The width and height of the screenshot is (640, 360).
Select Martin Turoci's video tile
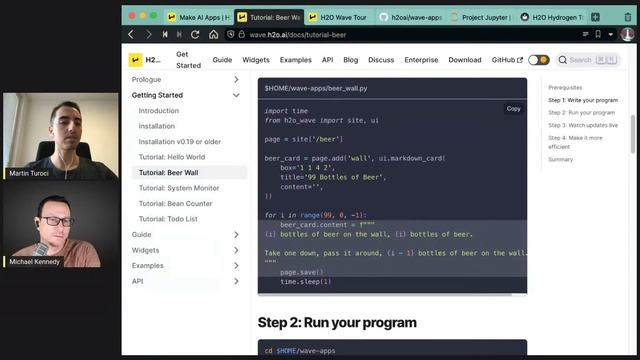tap(61, 136)
